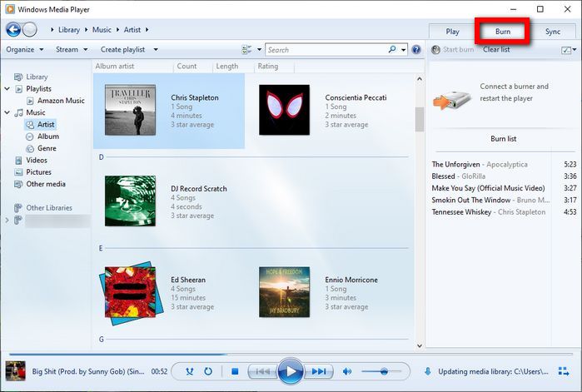This screenshot has height=392, width=582.
Task: Skip to previous track
Action: click(x=263, y=371)
